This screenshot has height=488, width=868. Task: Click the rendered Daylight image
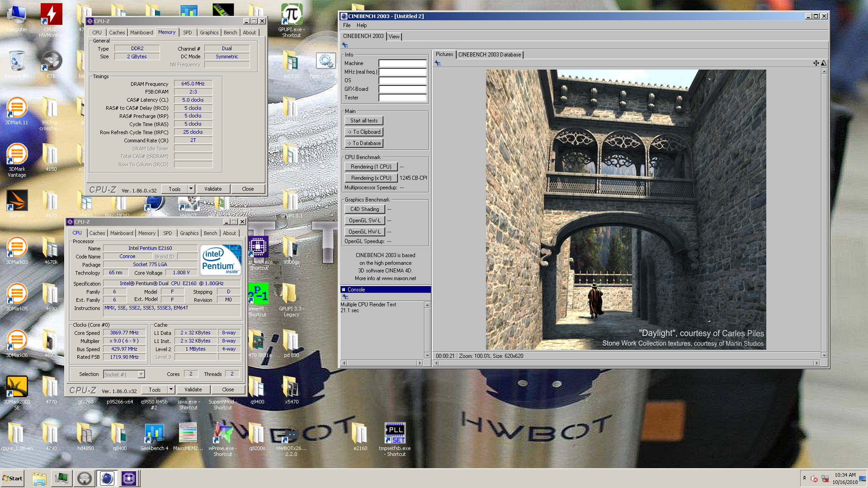[626, 210]
